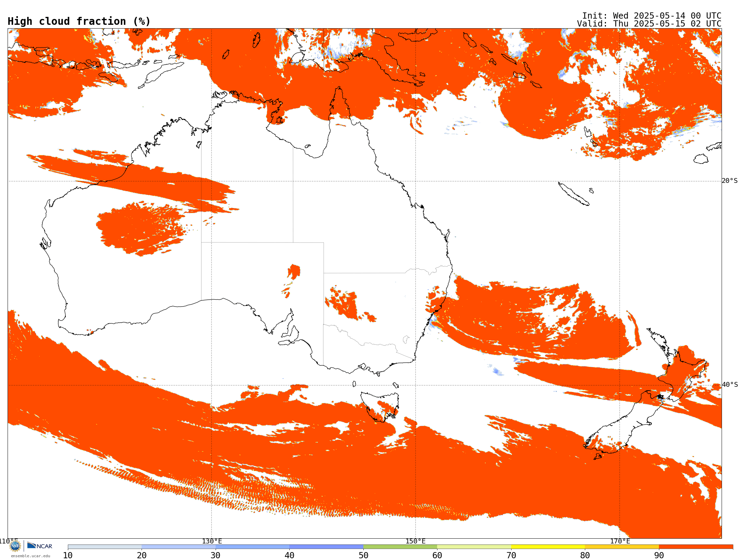The height and width of the screenshot is (560, 744).
Task: Click the 80–90 orange-yellow colorbar segment
Action: (x=622, y=547)
